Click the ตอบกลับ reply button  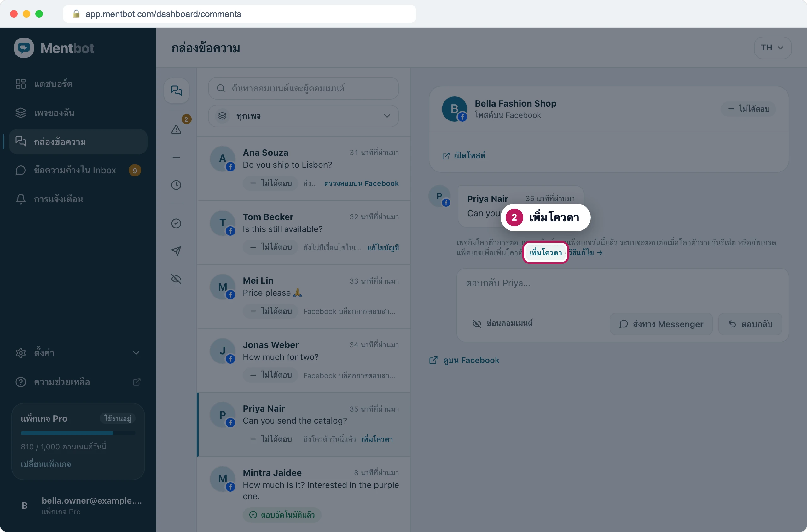point(750,324)
